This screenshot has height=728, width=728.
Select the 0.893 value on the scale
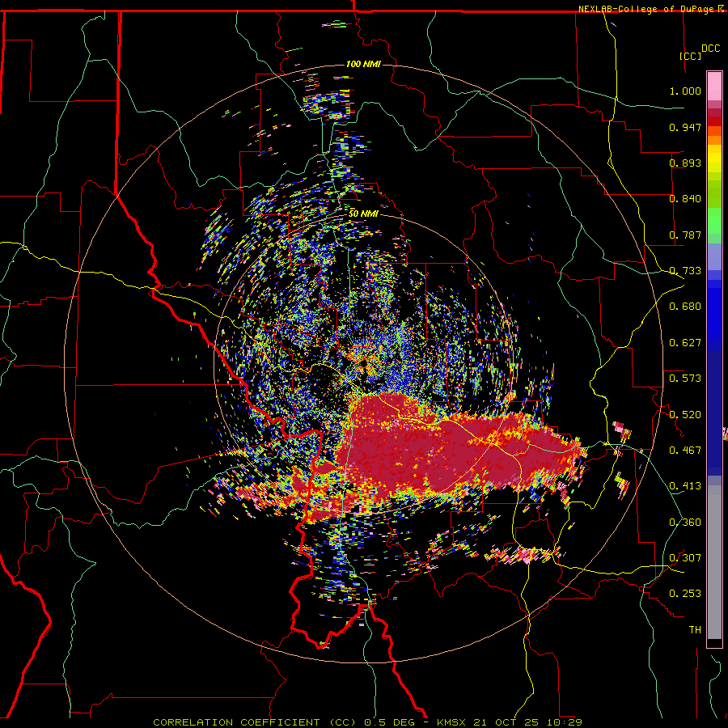click(x=685, y=163)
